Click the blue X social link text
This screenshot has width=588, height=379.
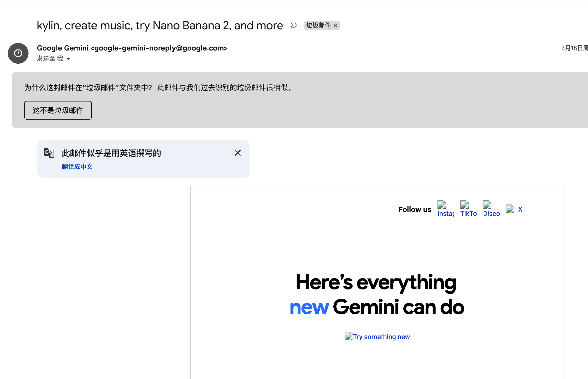tap(520, 209)
